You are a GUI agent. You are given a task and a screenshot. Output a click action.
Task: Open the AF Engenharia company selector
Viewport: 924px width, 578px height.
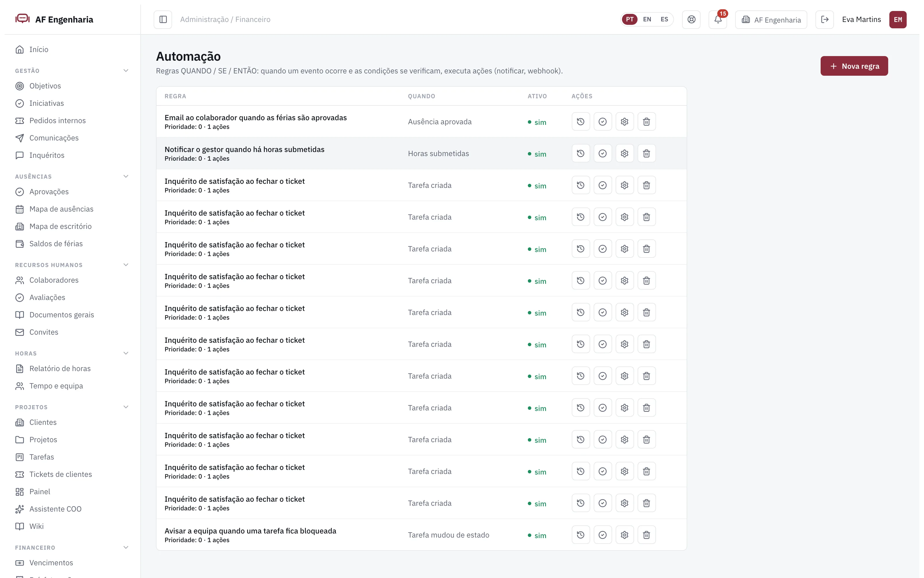(x=771, y=19)
